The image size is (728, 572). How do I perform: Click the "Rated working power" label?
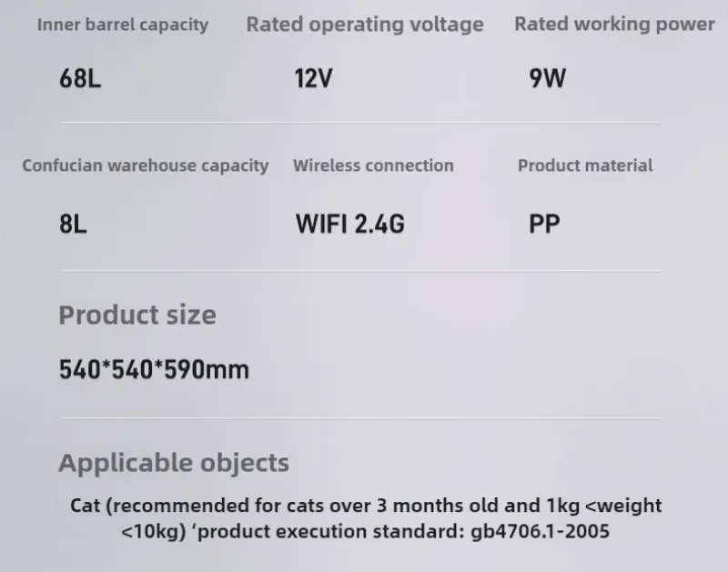click(614, 25)
